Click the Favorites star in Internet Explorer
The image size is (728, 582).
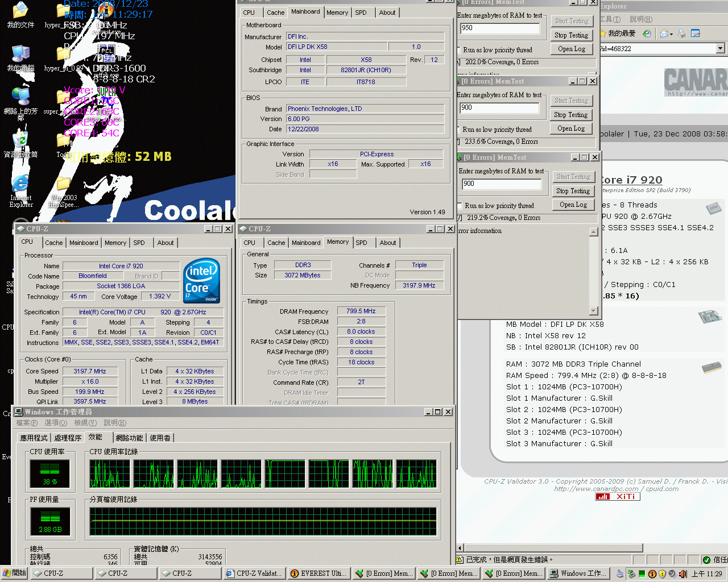603,34
